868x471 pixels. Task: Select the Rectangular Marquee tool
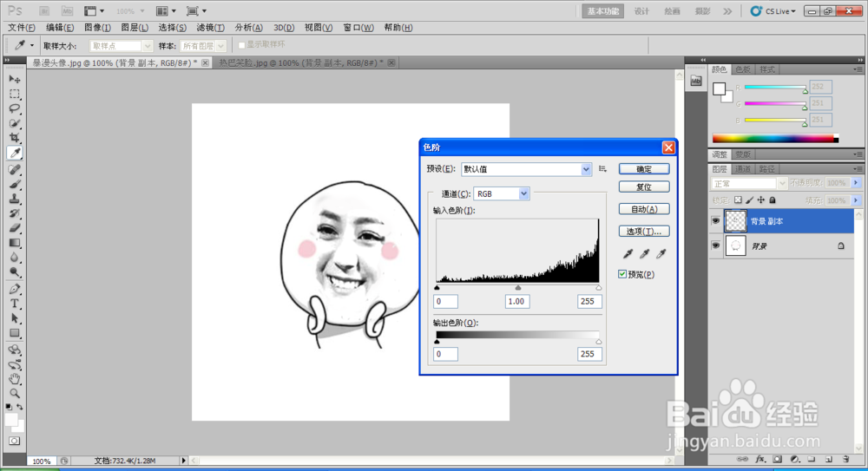pos(15,94)
